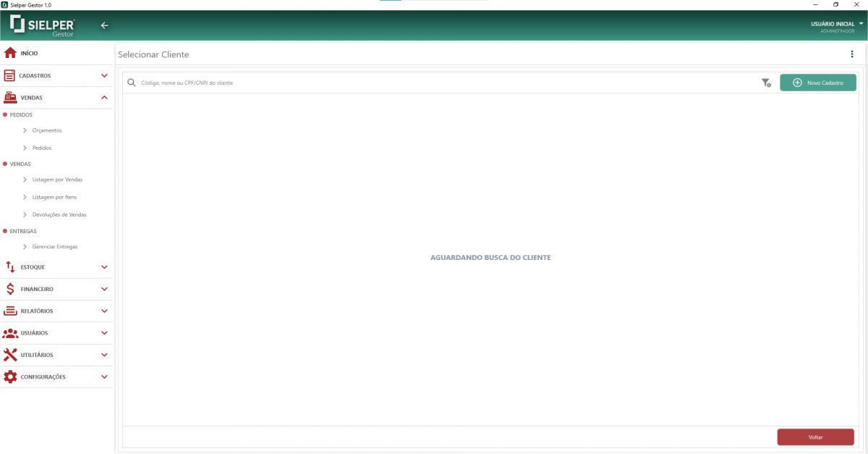Screen dimensions: 868x454
Task: Click the Vendas cash register icon
Action: click(10, 97)
